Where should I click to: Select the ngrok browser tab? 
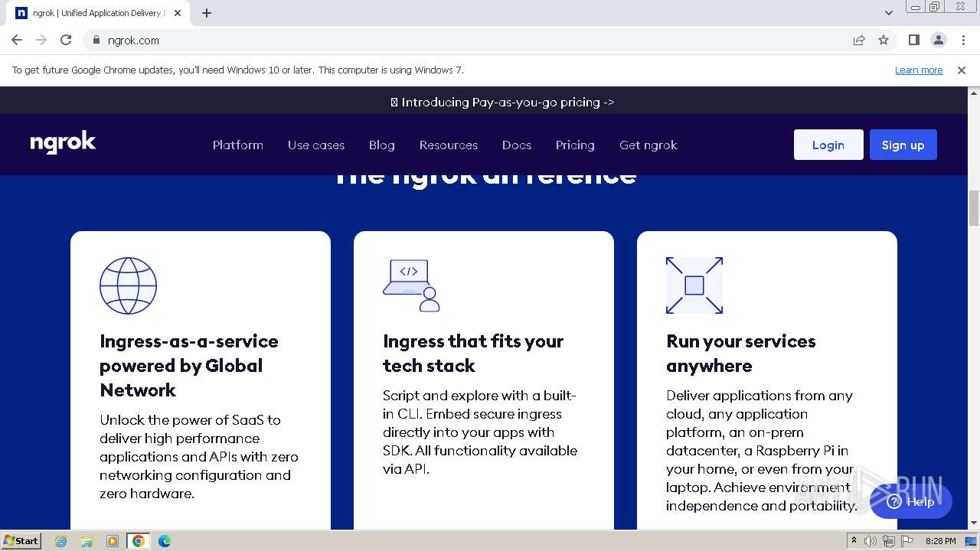[x=98, y=13]
